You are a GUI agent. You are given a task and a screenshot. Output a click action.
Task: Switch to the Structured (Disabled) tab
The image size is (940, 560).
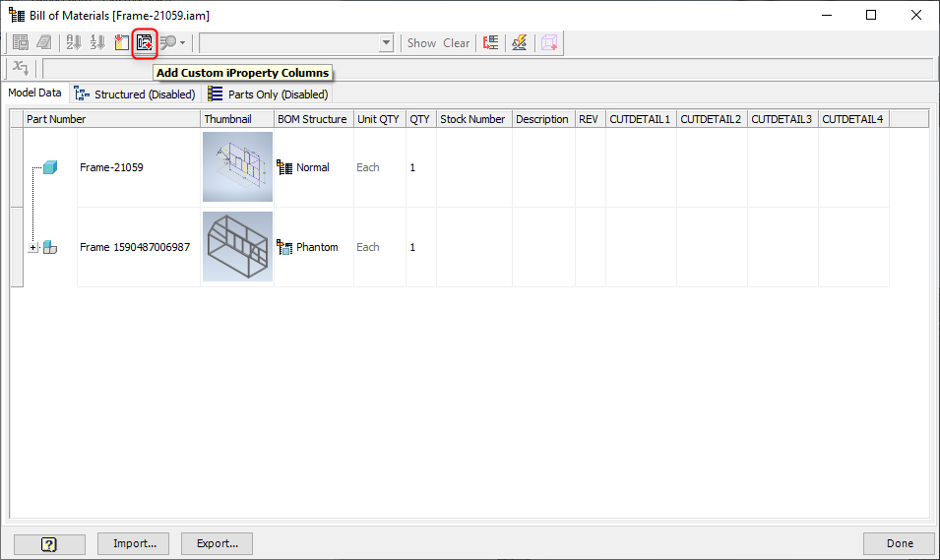coord(135,94)
